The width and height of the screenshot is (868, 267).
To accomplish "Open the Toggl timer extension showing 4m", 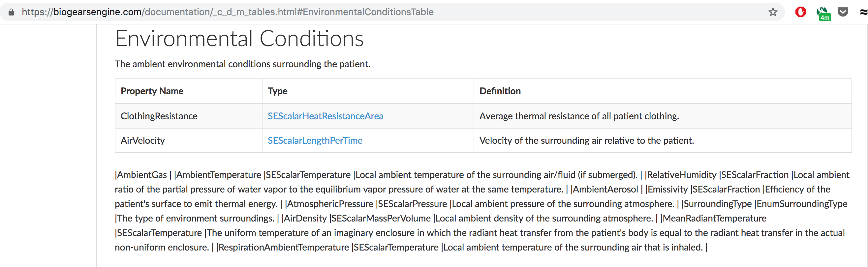I will 822,12.
